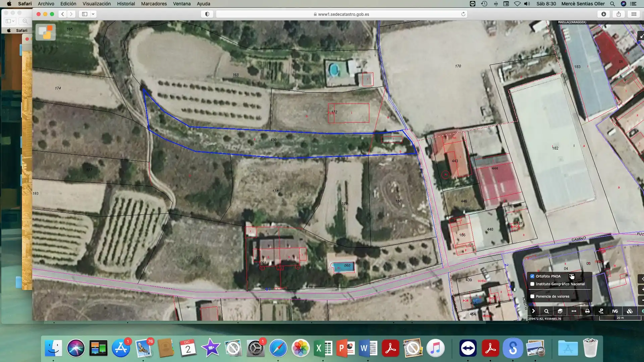Image resolution: width=644 pixels, height=362 pixels.
Task: Enable the Instituto Geográfico Nacional checkbox
Action: 532,284
